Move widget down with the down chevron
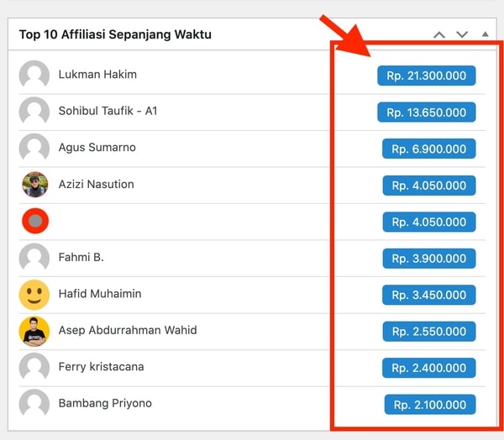 (x=461, y=34)
